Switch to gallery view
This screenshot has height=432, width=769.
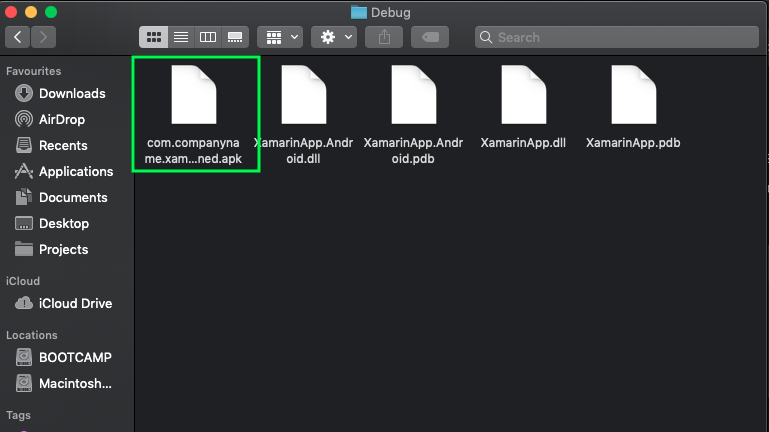pyautogui.click(x=235, y=37)
